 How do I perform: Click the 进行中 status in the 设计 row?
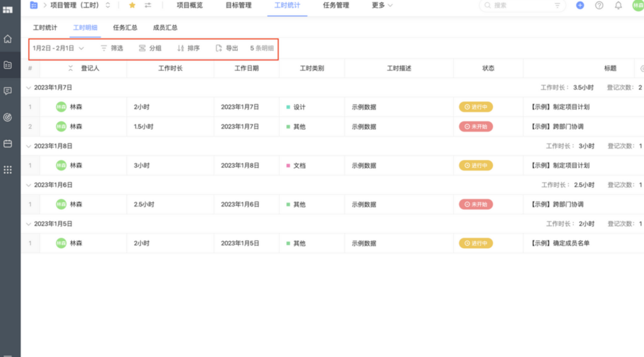click(x=475, y=107)
